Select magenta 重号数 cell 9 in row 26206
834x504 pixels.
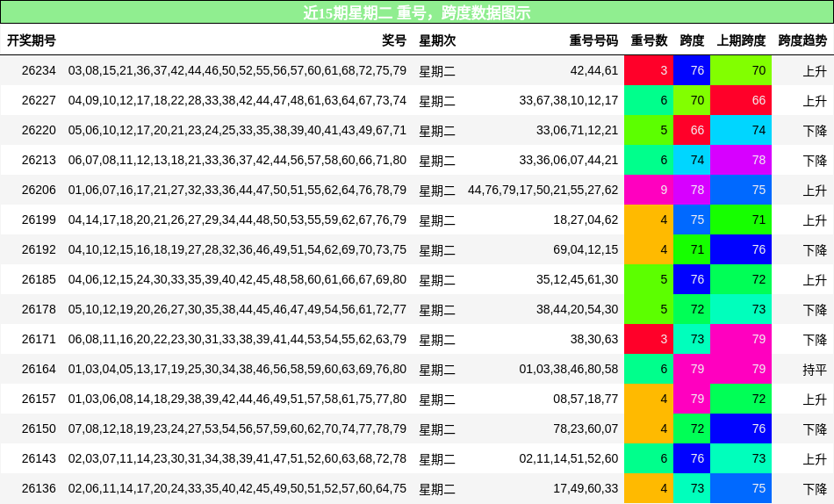point(649,190)
